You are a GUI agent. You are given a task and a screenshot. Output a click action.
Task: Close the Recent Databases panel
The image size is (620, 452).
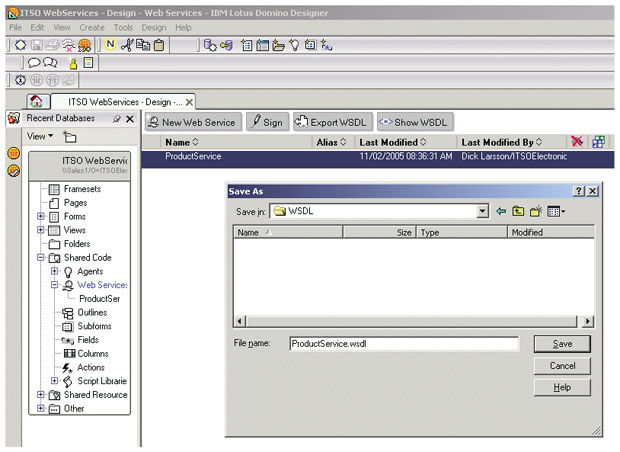coord(130,119)
